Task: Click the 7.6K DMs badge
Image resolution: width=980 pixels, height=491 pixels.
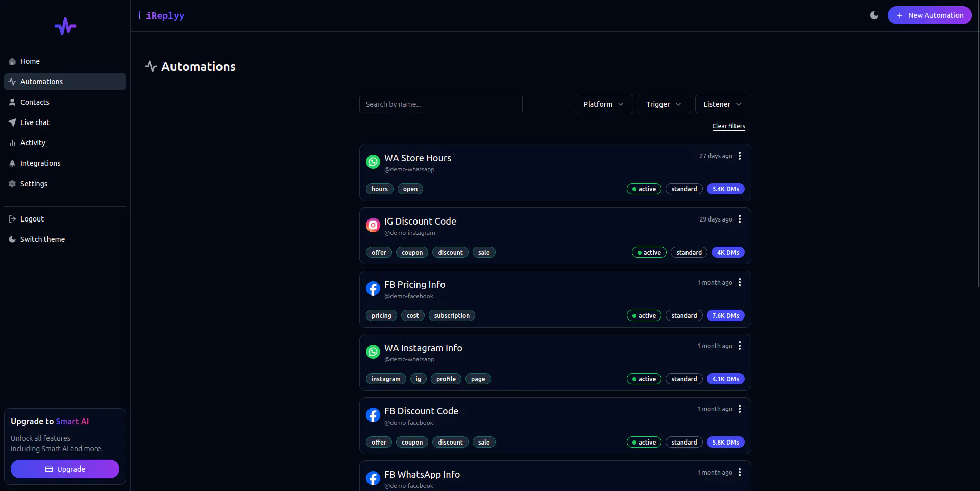Action: click(x=726, y=316)
